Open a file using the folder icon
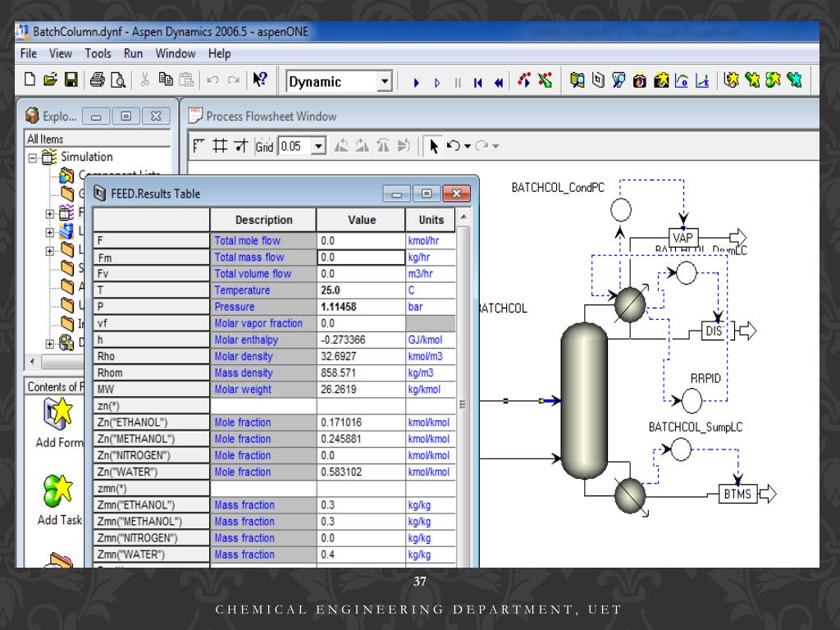This screenshot has height=630, width=840. 50,80
